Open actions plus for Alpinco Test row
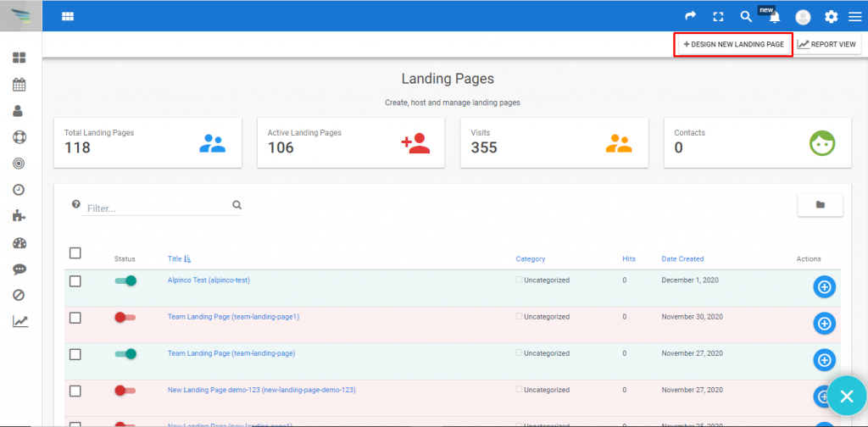868x427 pixels. [x=824, y=287]
